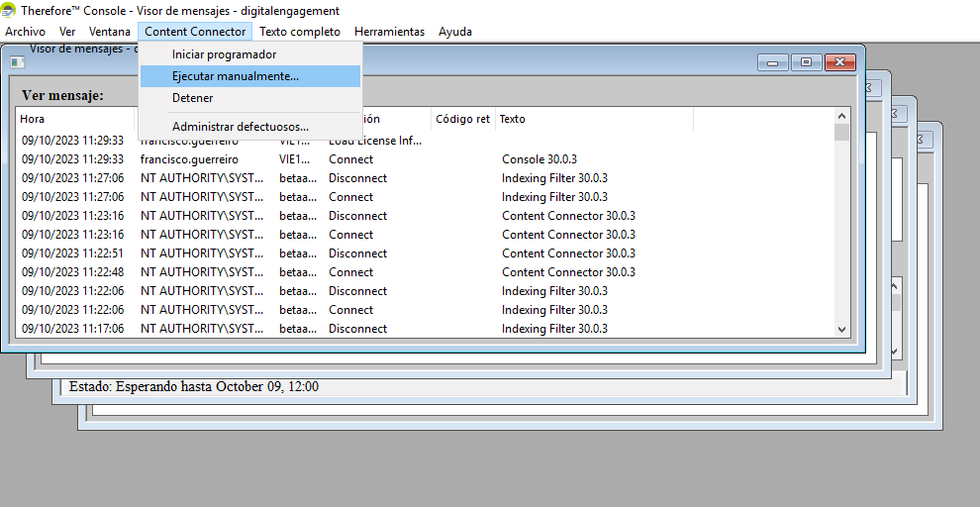Select the 11:23:16 Connect Content Connector row

click(425, 235)
